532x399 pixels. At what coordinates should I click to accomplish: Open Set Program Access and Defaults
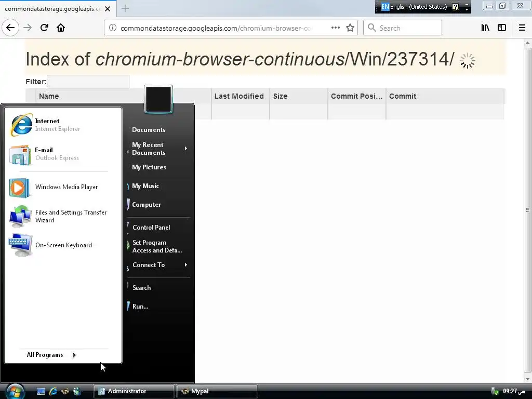coord(158,246)
